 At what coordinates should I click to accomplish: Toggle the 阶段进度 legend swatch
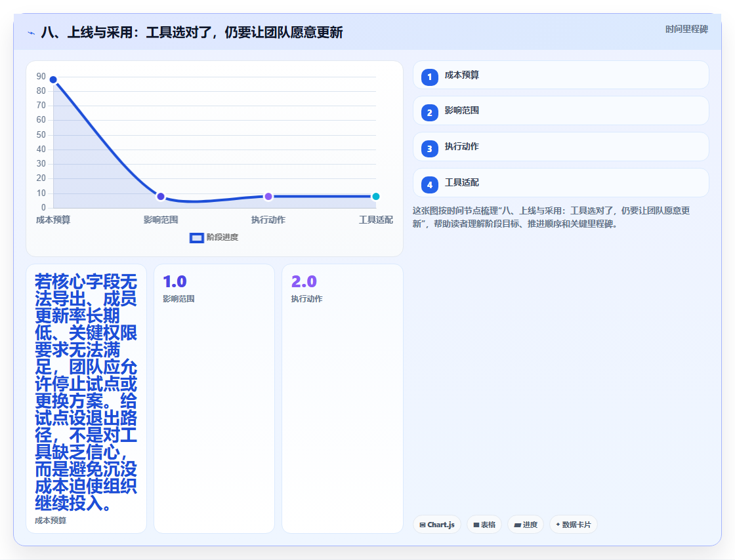click(196, 238)
